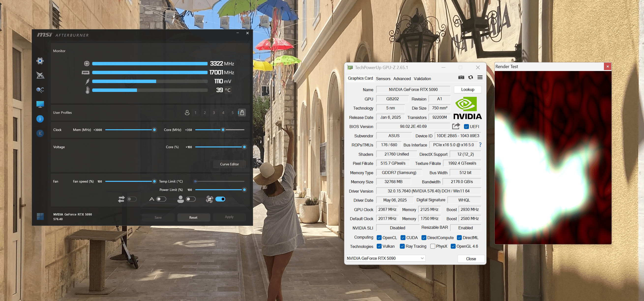
Task: Click the BIOS export share icon
Action: point(456,126)
